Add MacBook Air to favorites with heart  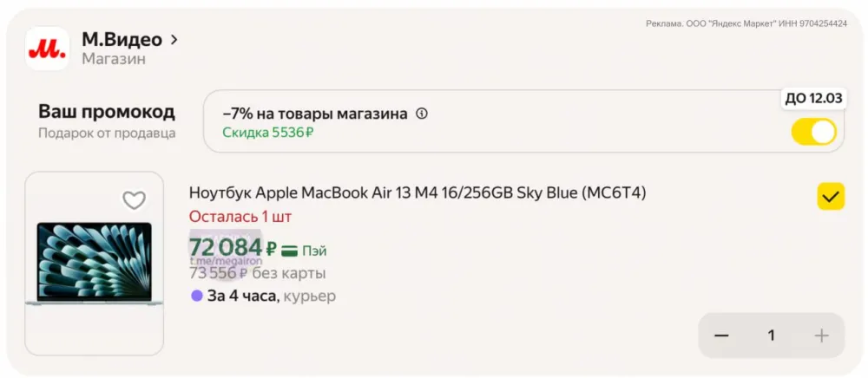click(x=134, y=201)
